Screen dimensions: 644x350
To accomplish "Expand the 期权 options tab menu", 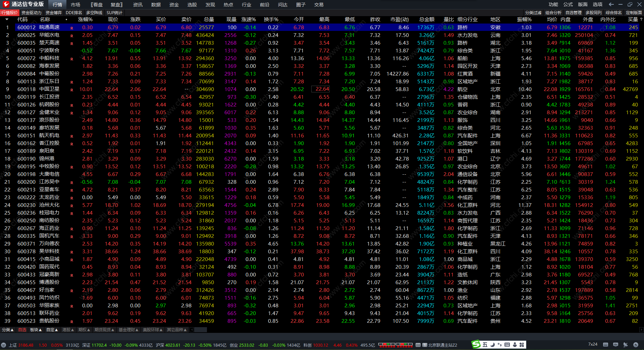I will tap(84, 330).
